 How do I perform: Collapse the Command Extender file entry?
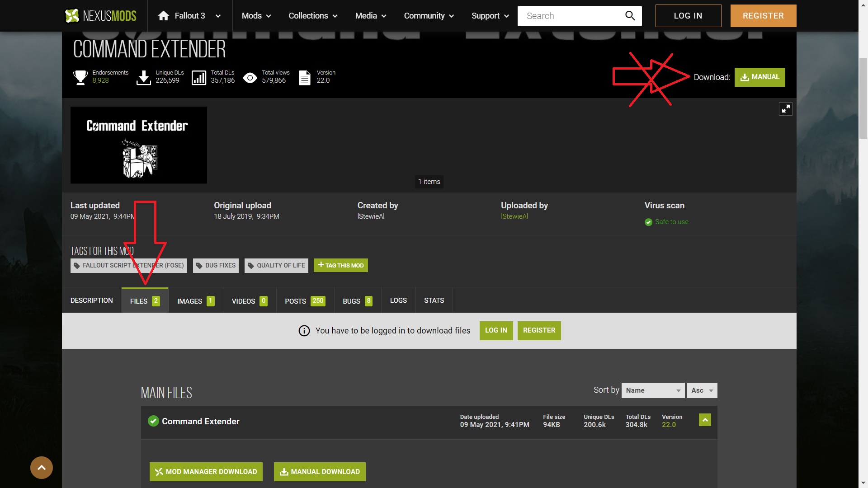click(x=705, y=420)
